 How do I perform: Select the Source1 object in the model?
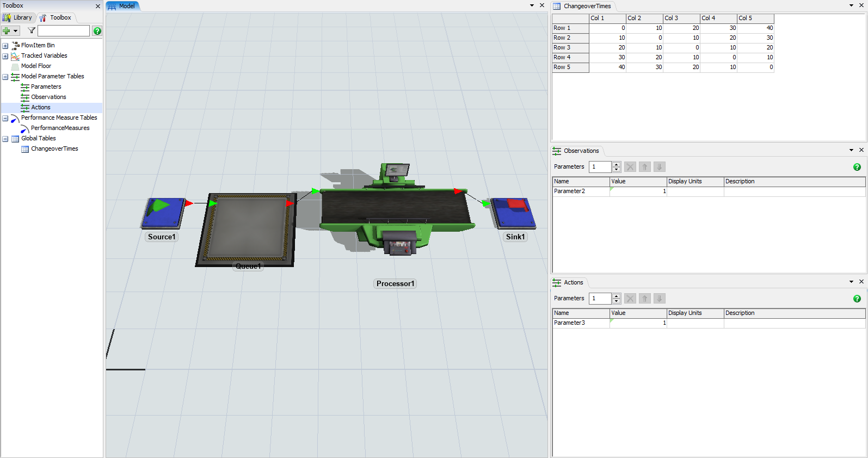pyautogui.click(x=163, y=213)
